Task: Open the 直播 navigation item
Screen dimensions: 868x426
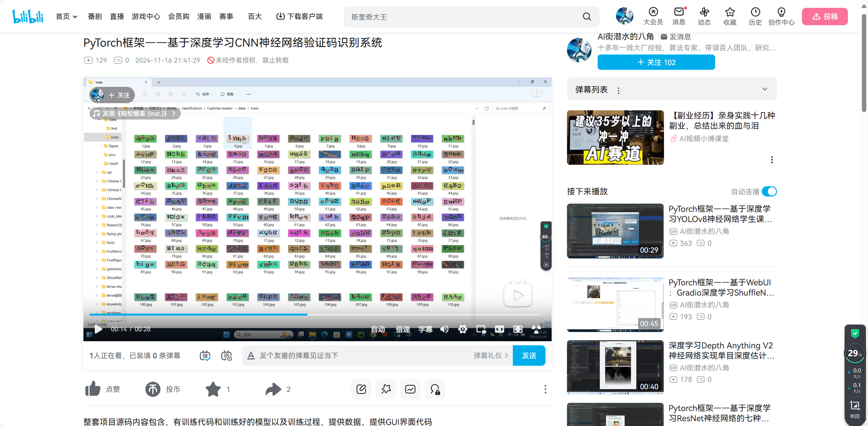Action: [117, 16]
